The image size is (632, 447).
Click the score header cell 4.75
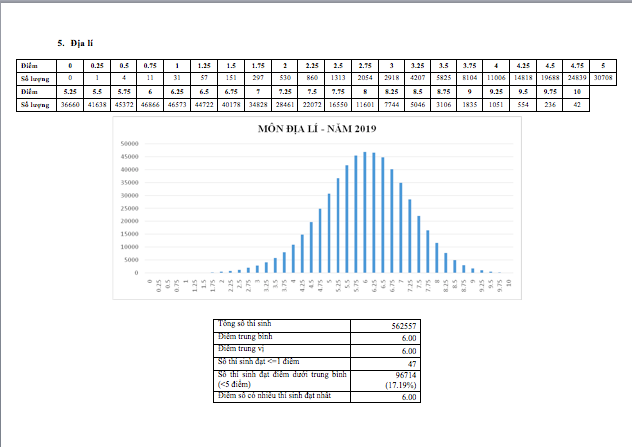click(x=577, y=65)
